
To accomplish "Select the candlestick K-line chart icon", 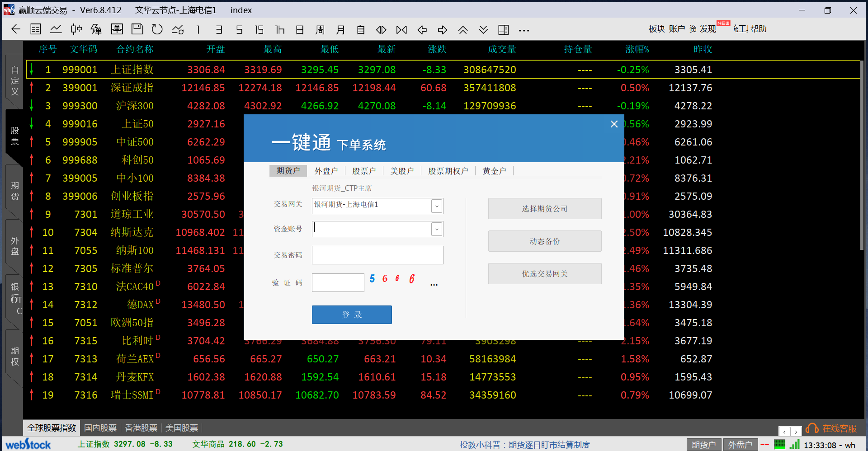I will coord(75,29).
